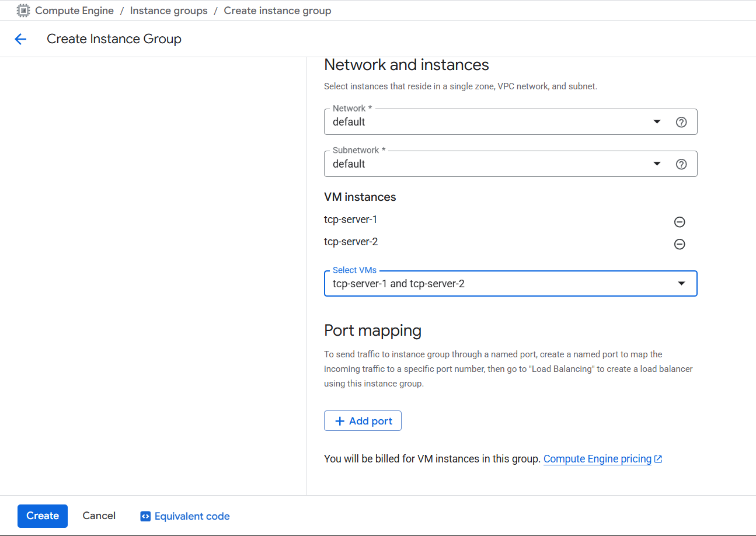Remove tcp-server-2 from VM instances
Image resolution: width=756 pixels, height=536 pixels.
(x=680, y=244)
